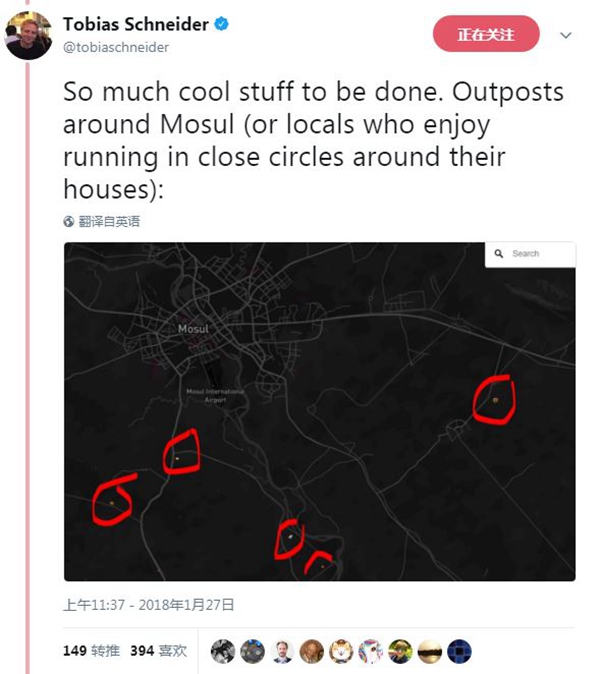Toggle the red 正在关注 following button
The width and height of the screenshot is (600, 674).
[x=486, y=35]
